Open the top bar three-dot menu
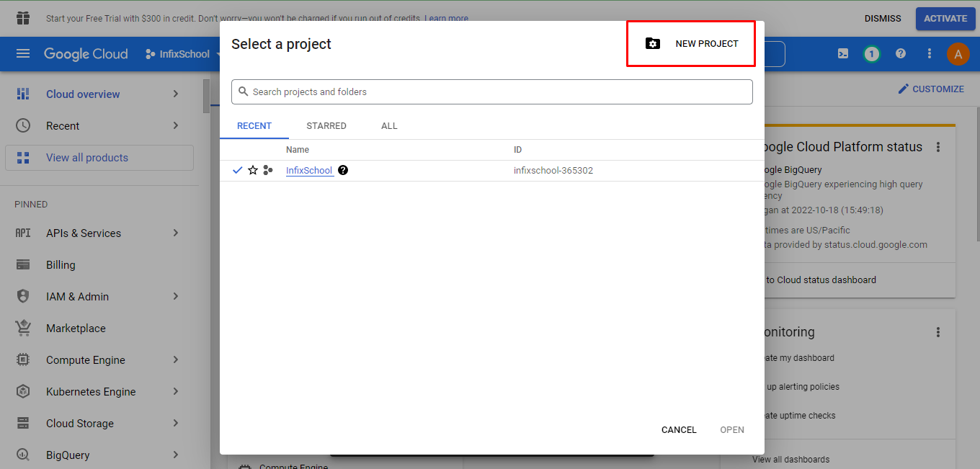This screenshot has width=980, height=469. coord(930,54)
